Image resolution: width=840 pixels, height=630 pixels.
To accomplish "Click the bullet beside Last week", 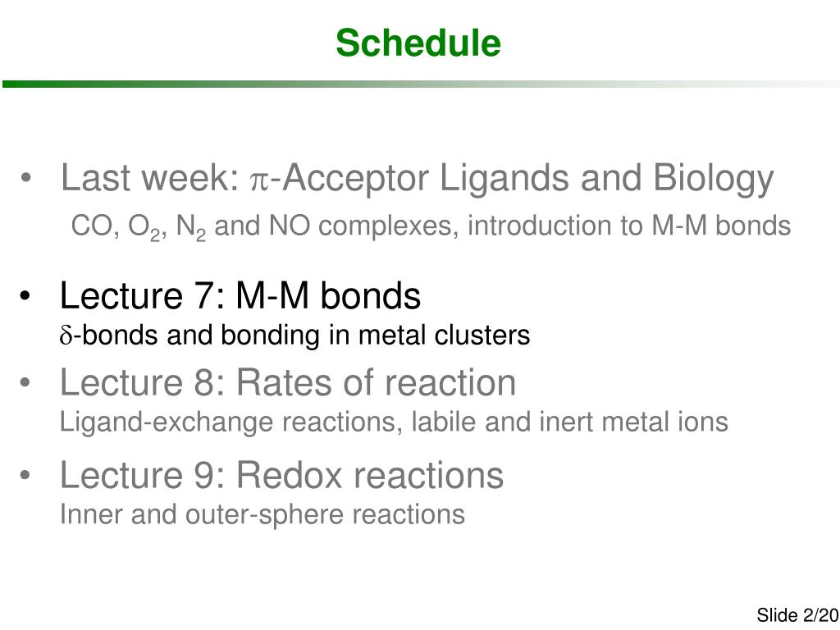I will pyautogui.click(x=25, y=178).
